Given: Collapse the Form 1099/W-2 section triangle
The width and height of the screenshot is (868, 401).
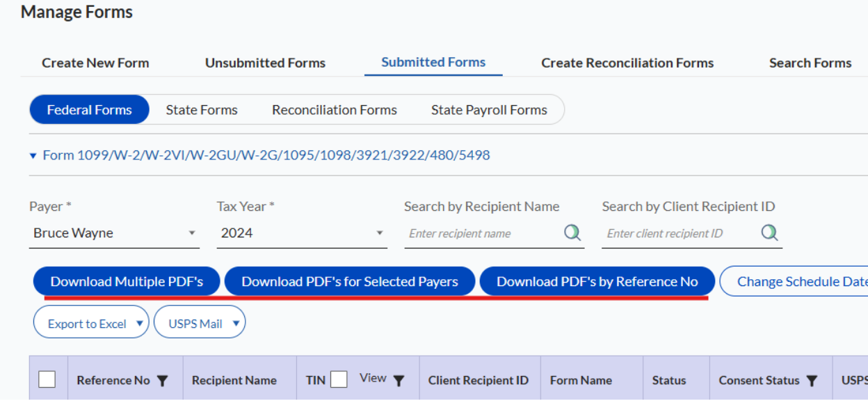Looking at the screenshot, I should pyautogui.click(x=33, y=155).
